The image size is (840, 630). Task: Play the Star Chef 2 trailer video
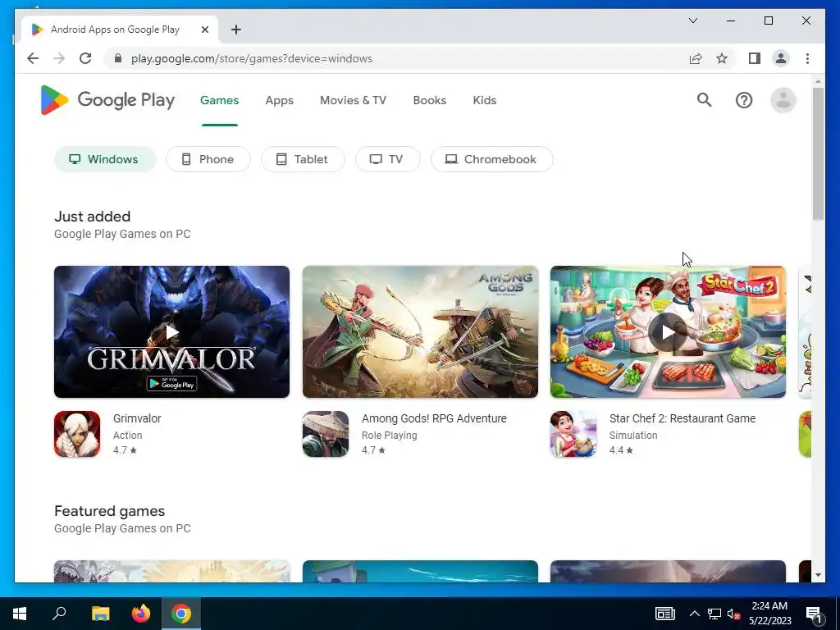[x=668, y=332]
